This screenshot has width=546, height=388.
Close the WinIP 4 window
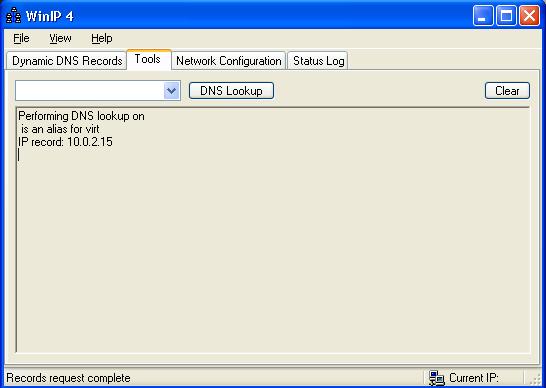click(529, 16)
